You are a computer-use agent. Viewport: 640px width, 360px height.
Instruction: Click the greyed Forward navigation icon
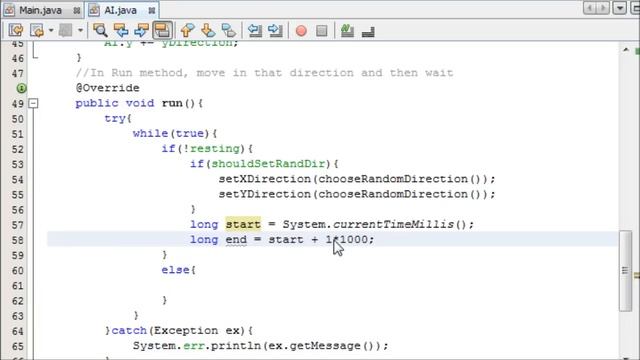click(65, 31)
